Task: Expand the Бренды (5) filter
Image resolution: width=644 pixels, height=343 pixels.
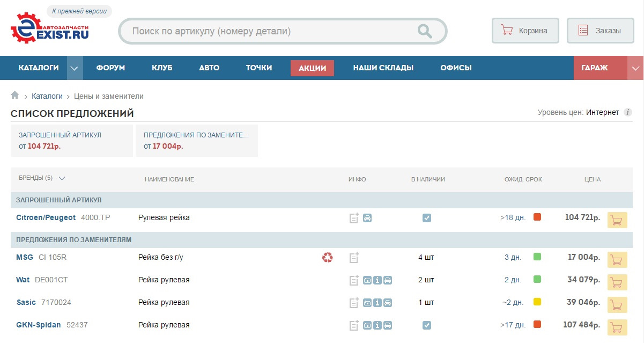Action: [x=62, y=178]
